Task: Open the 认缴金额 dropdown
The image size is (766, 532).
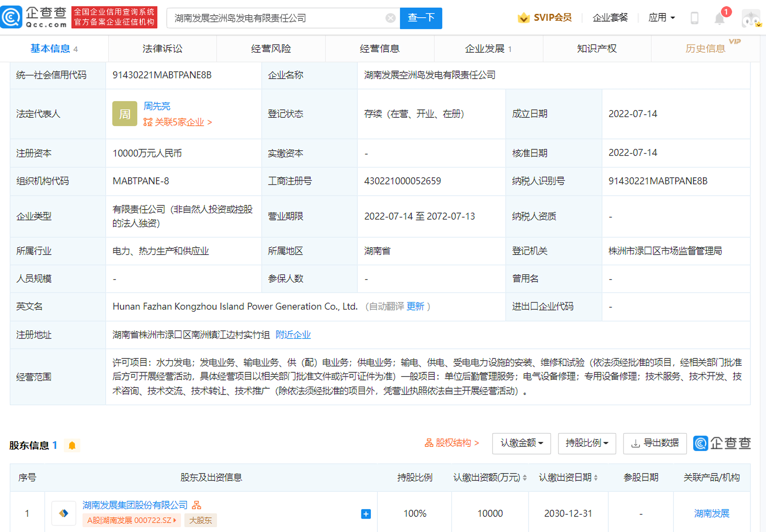Action: point(521,443)
